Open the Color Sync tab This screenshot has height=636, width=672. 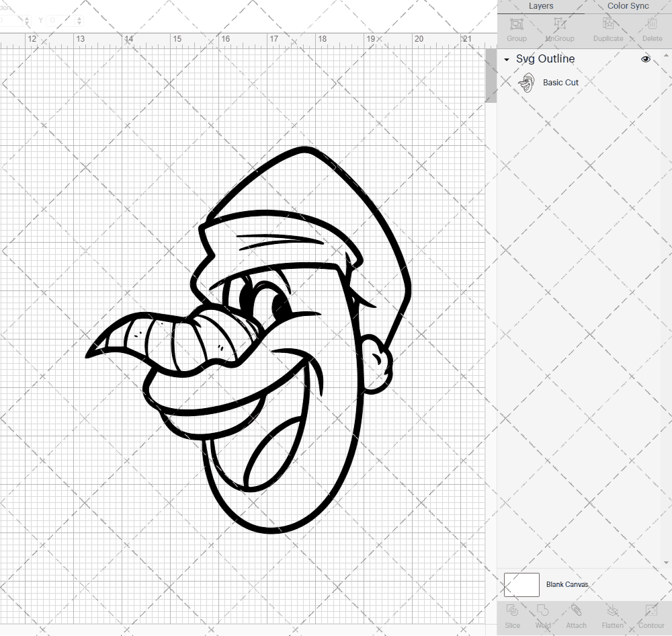click(x=628, y=6)
